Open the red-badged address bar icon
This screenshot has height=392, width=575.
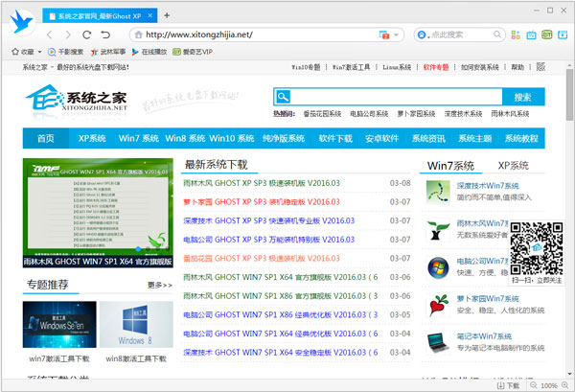[x=384, y=35]
